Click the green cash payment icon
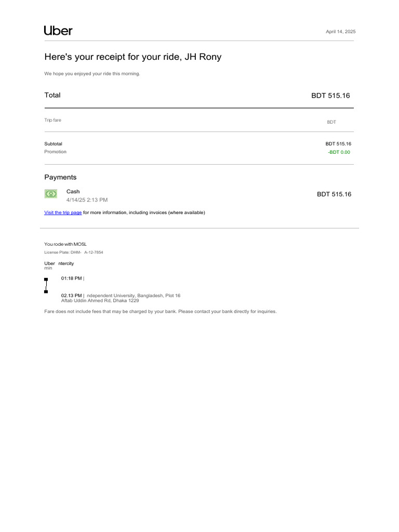 click(51, 194)
